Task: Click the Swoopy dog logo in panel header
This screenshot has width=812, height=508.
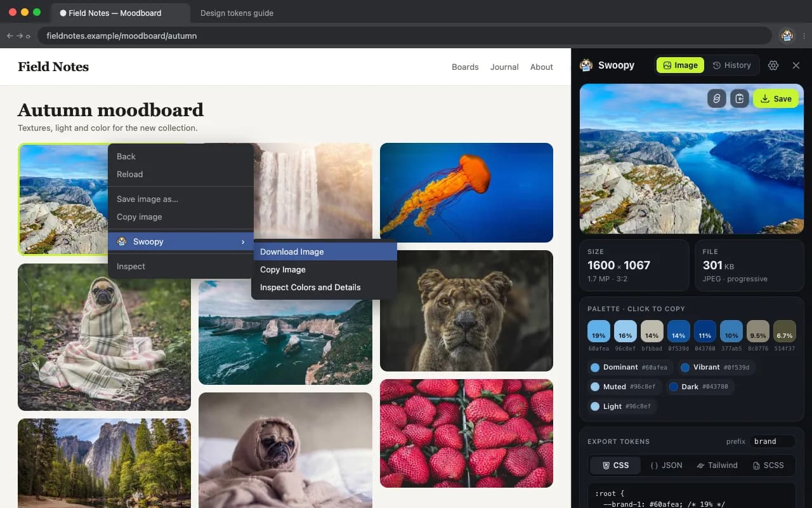Action: pyautogui.click(x=586, y=65)
